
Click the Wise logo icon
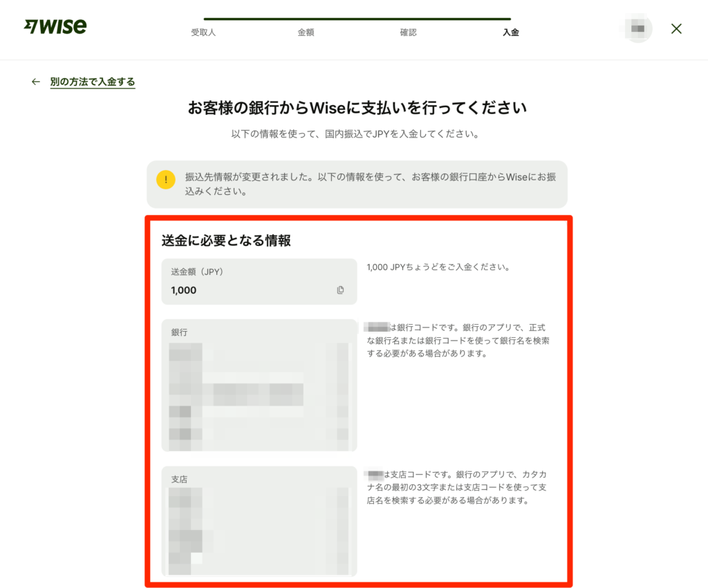[56, 26]
